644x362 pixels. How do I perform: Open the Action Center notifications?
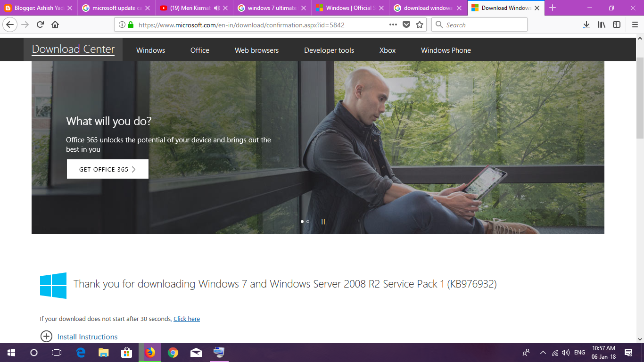(628, 353)
